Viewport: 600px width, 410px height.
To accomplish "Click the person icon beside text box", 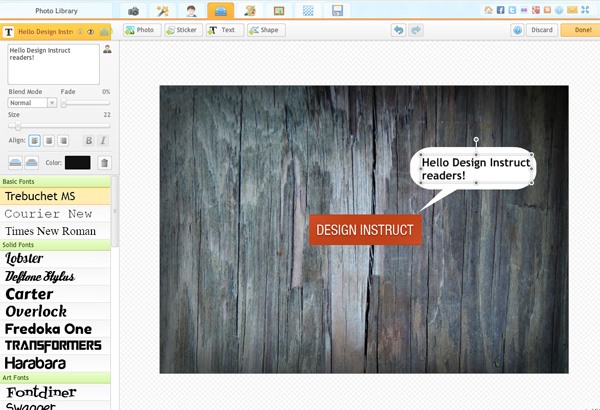I will click(107, 49).
